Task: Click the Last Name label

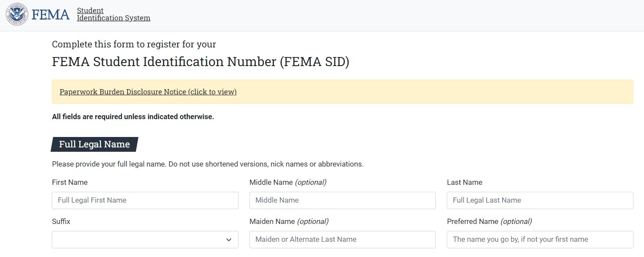Action: point(464,182)
